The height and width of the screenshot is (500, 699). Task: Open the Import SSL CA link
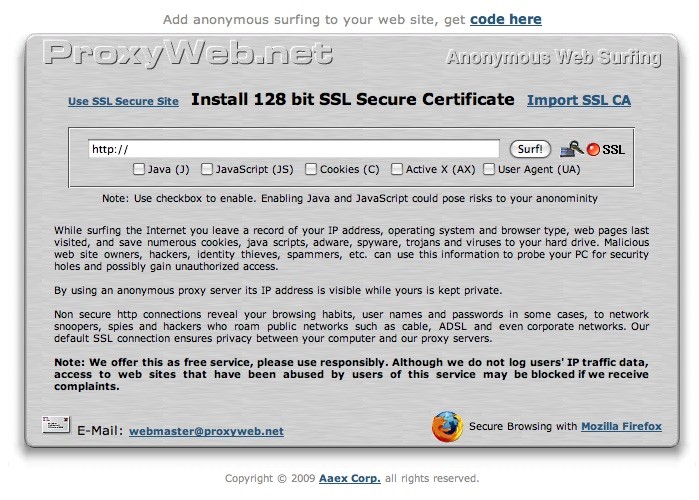pyautogui.click(x=579, y=100)
